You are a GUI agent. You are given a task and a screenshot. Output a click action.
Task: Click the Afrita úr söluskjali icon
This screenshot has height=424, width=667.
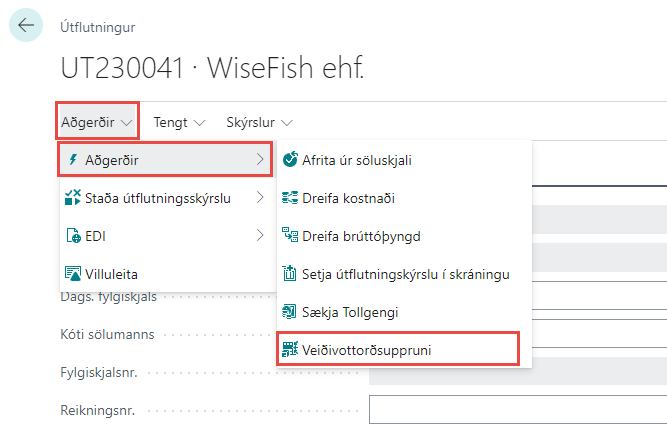click(x=290, y=159)
